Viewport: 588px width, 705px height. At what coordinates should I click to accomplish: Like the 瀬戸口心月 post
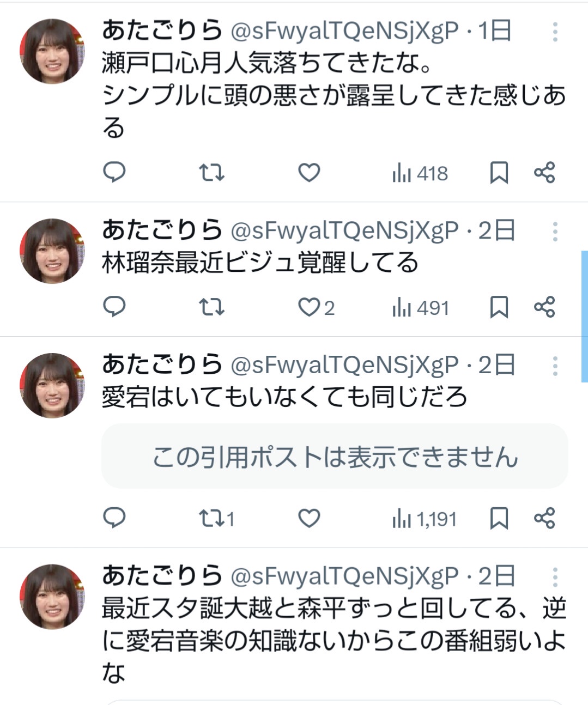click(309, 173)
